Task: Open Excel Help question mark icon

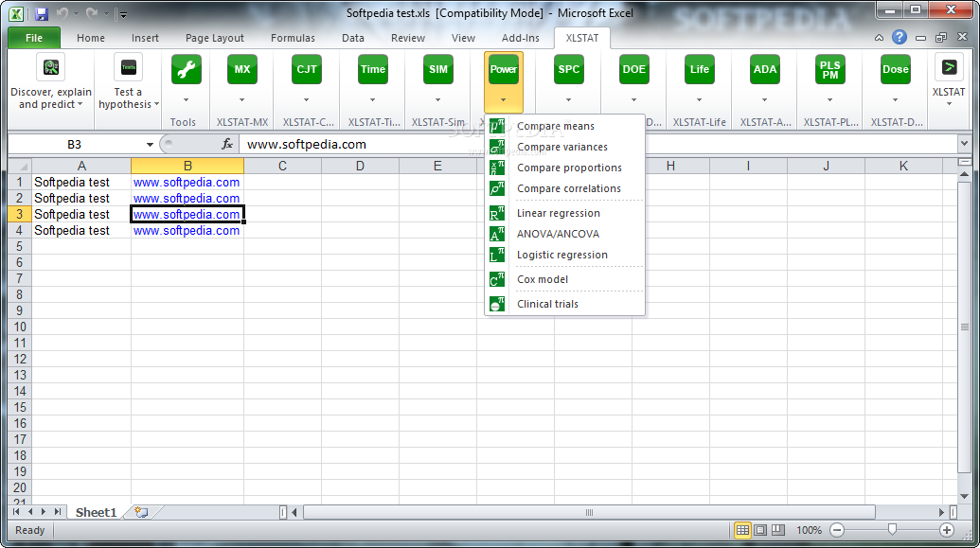Action: point(900,38)
